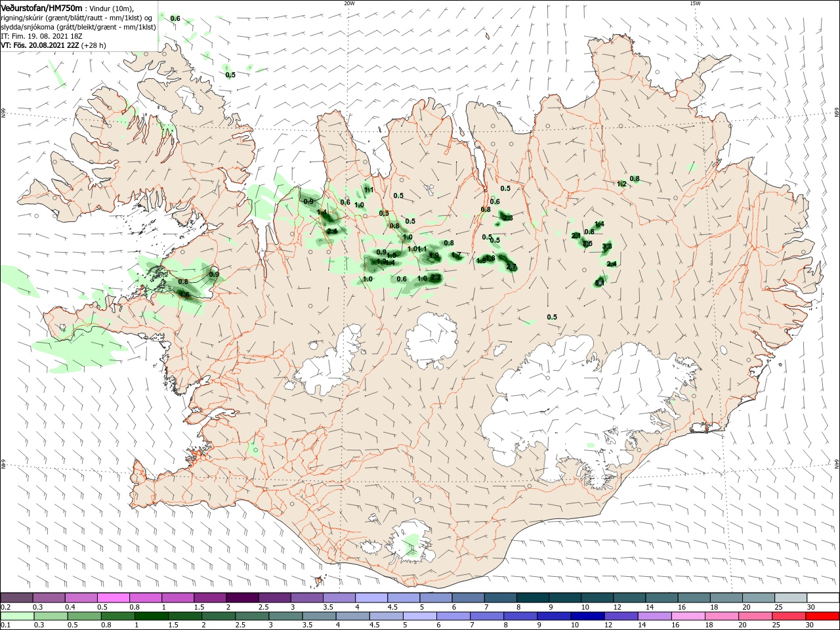The width and height of the screenshot is (840, 630).
Task: Pick the pale green 0.1 rain legend swatch
Action: [x=17, y=616]
